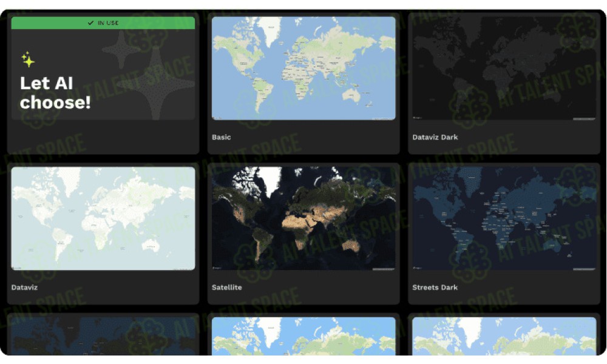Choose the Basic map style thumbnail

303,68
